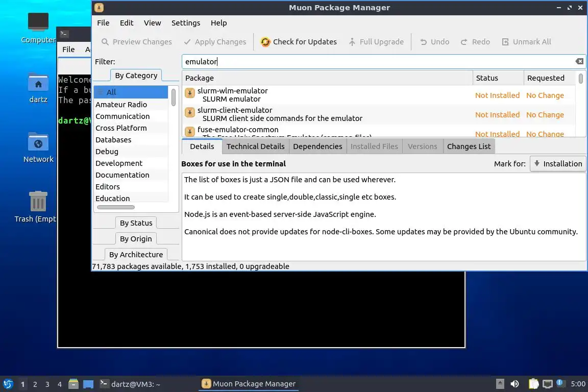
Task: Click the category list vertical scrollbar
Action: (x=173, y=97)
